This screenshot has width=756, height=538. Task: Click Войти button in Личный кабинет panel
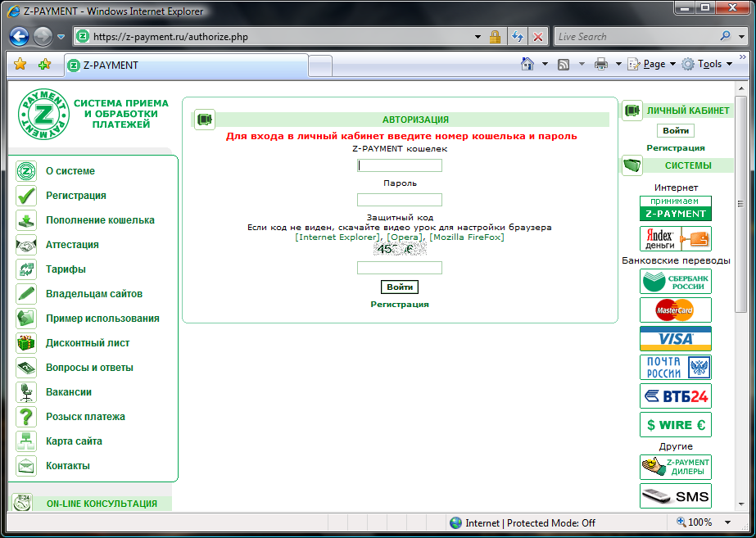pos(676,130)
